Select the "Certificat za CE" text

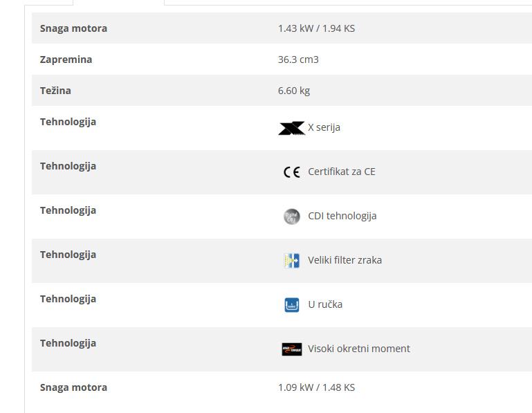(x=342, y=172)
